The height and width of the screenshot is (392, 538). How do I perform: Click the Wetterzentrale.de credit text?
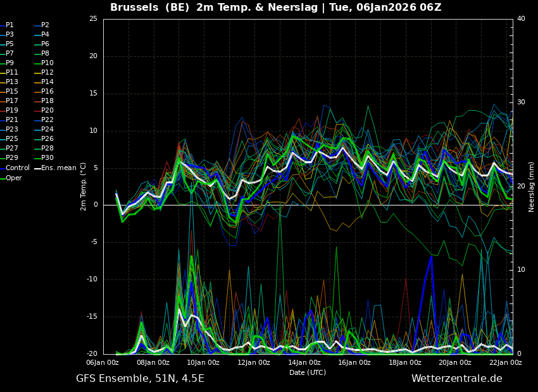(457, 379)
